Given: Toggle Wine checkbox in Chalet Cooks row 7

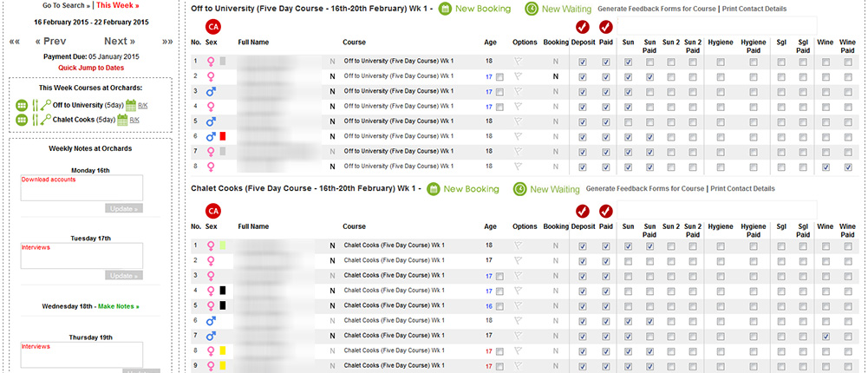Looking at the screenshot, I should tap(826, 336).
